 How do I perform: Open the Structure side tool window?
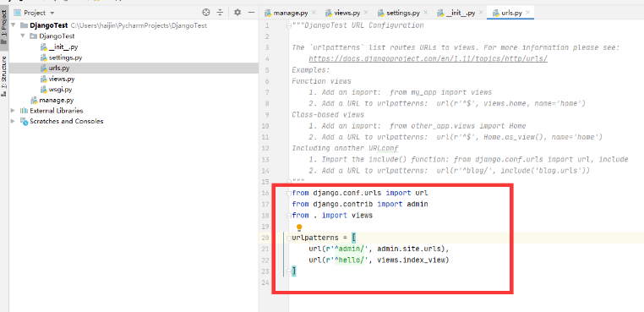coord(4,75)
